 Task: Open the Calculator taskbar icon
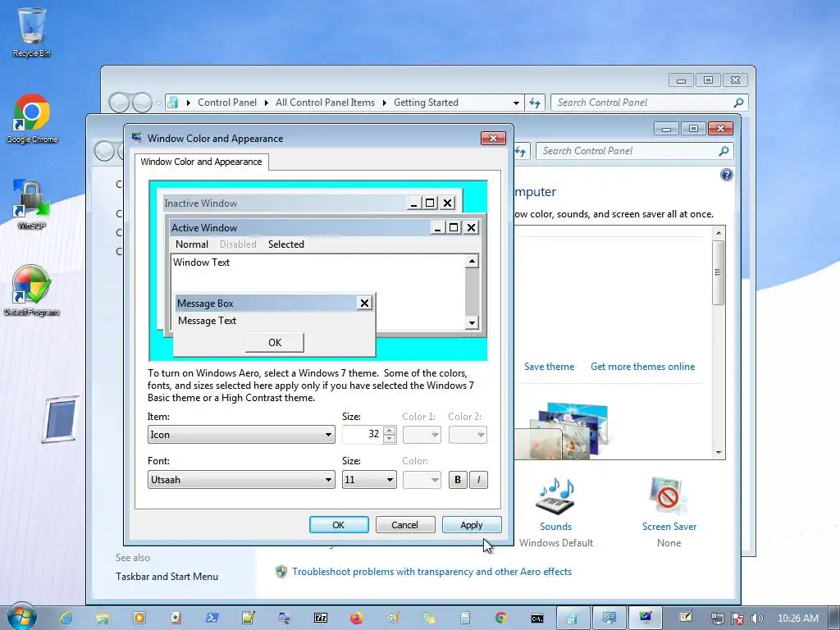465,619
